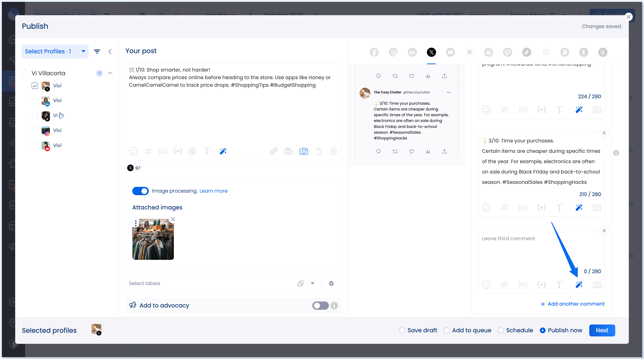
Task: Like the 3/10 tweet in preview
Action: click(411, 151)
